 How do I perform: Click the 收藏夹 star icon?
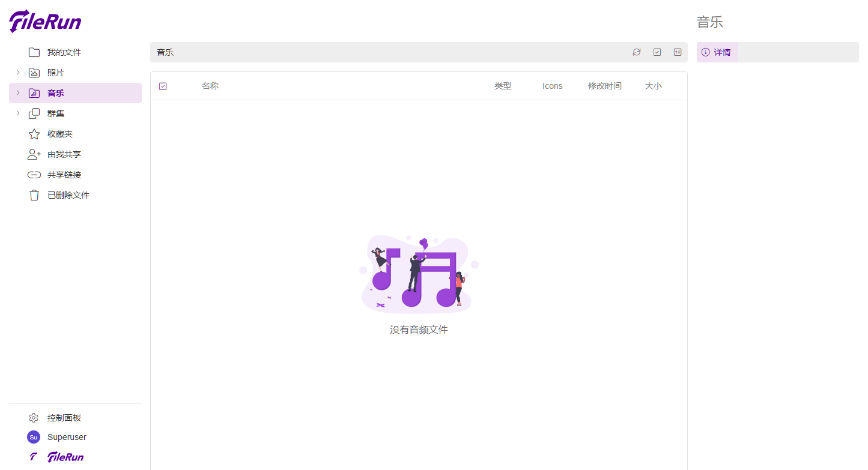tap(34, 134)
